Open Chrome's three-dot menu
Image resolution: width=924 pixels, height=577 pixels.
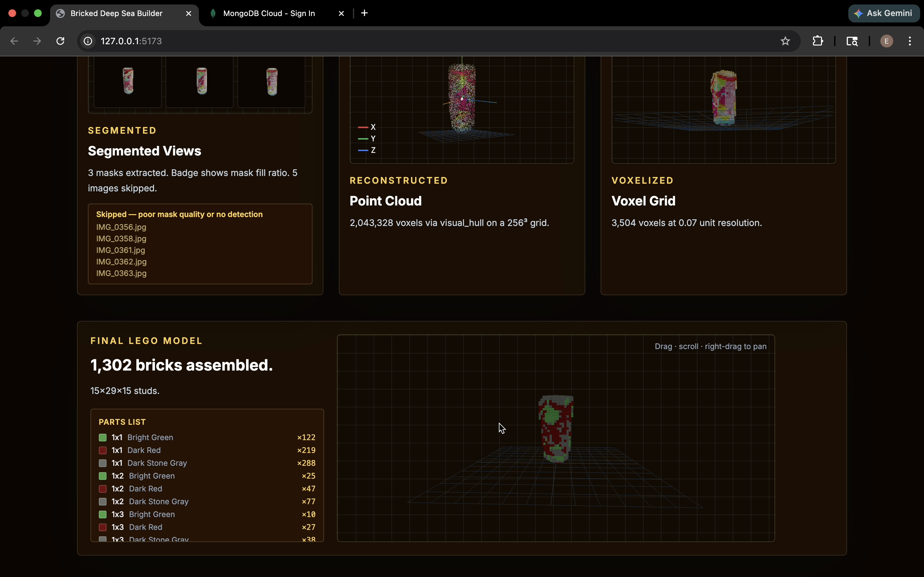910,41
